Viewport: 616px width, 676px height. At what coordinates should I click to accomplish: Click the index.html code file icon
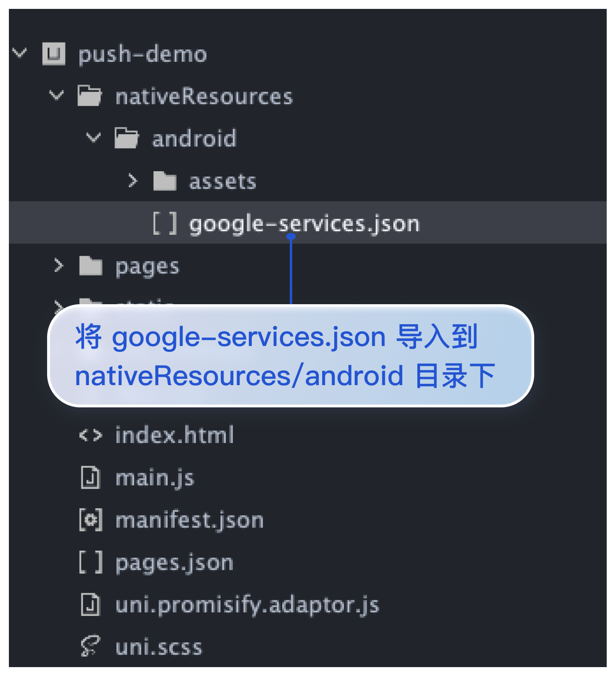91,435
